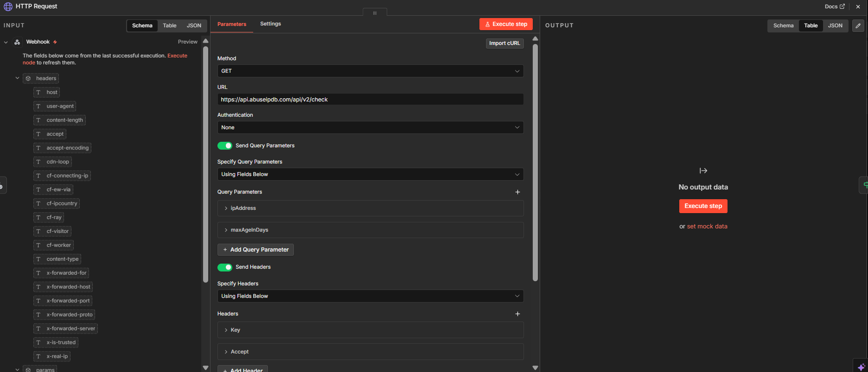Viewport: 868px width, 372px height.
Task: Toggle Send Query Parameters switch
Action: [x=225, y=146]
